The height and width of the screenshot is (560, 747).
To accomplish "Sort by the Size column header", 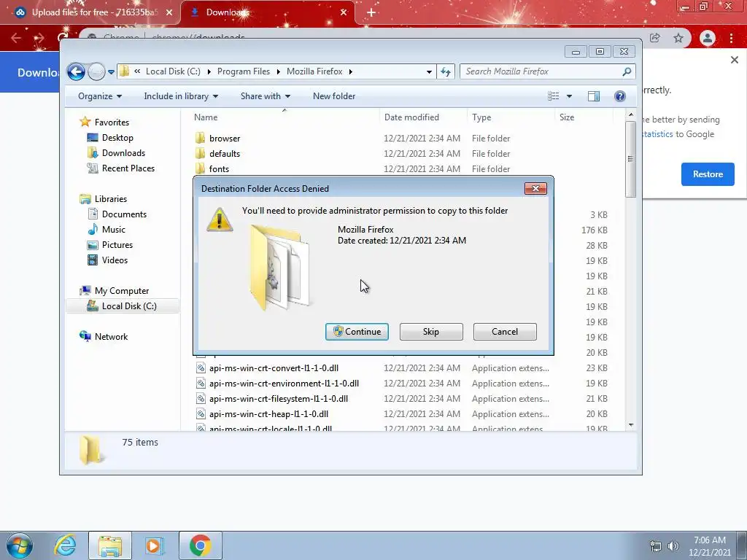I will pos(566,117).
